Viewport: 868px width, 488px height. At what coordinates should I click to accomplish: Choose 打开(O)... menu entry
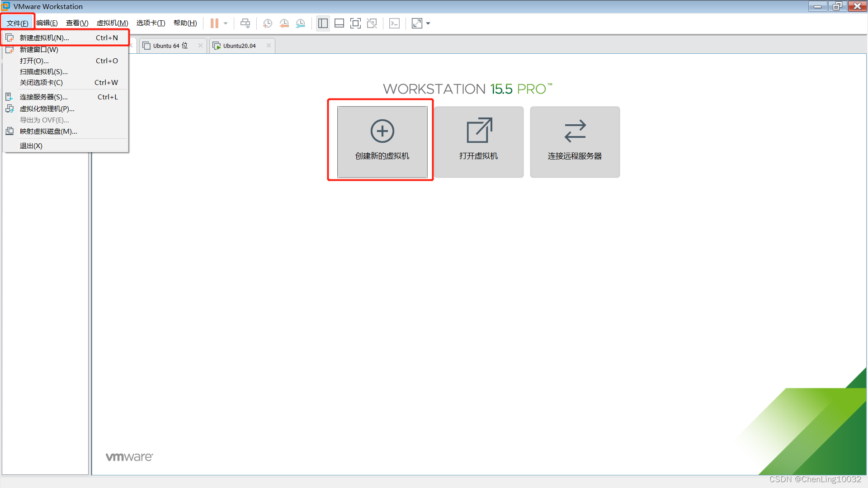66,61
